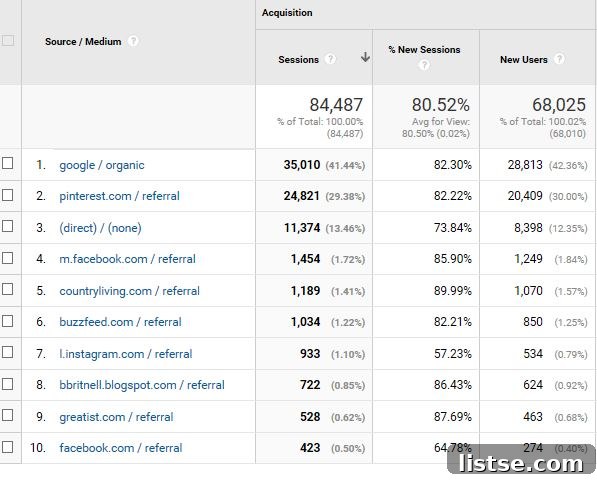Viewport: 597px width, 480px height.
Task: Sort by the New Users column header
Action: [524, 59]
